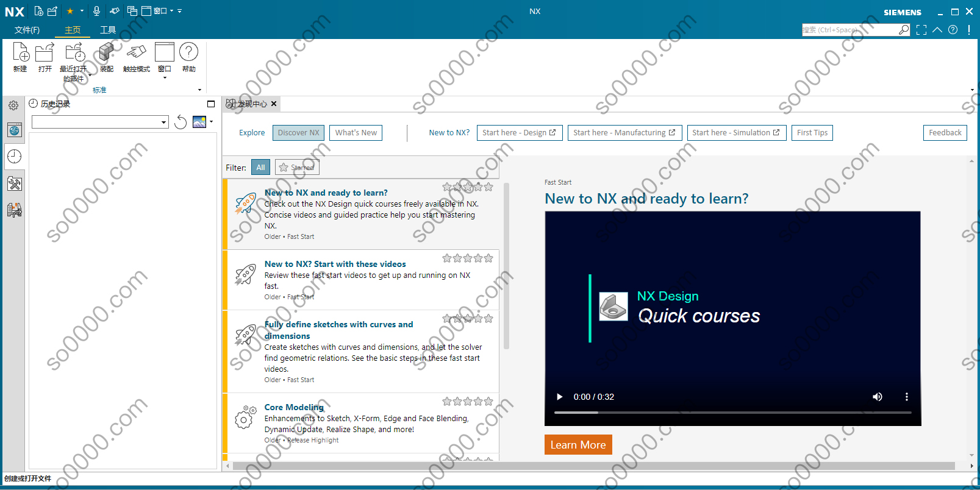Open Start here - Manufacturing link

click(624, 132)
